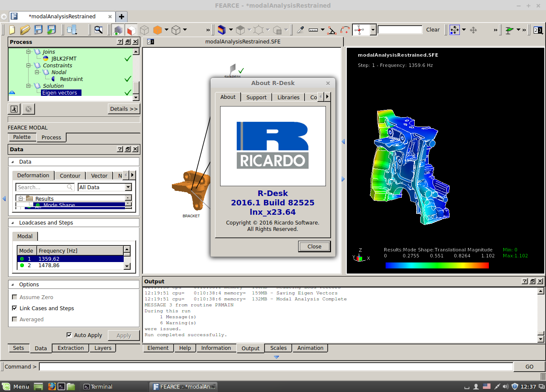
Task: Click the settings gear left of document tab
Action: click(4, 17)
